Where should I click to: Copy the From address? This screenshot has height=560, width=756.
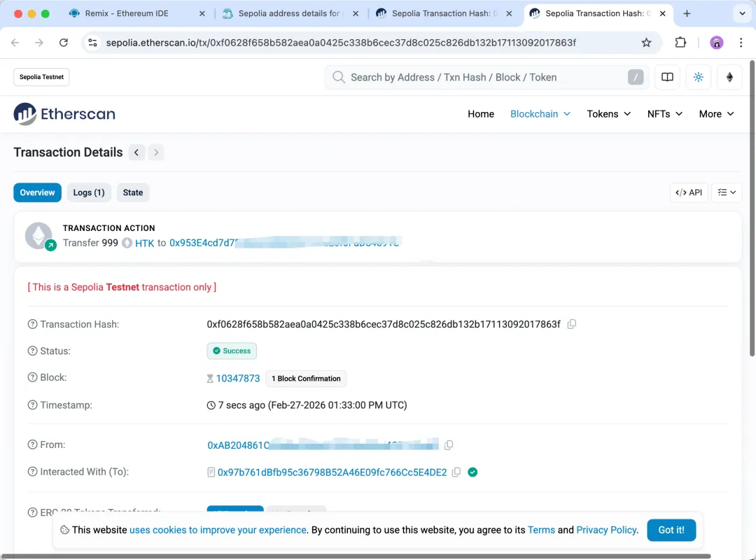click(x=449, y=444)
